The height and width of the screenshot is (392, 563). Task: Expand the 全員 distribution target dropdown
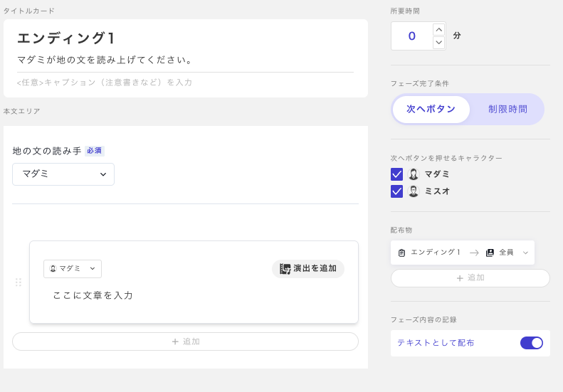coord(525,253)
